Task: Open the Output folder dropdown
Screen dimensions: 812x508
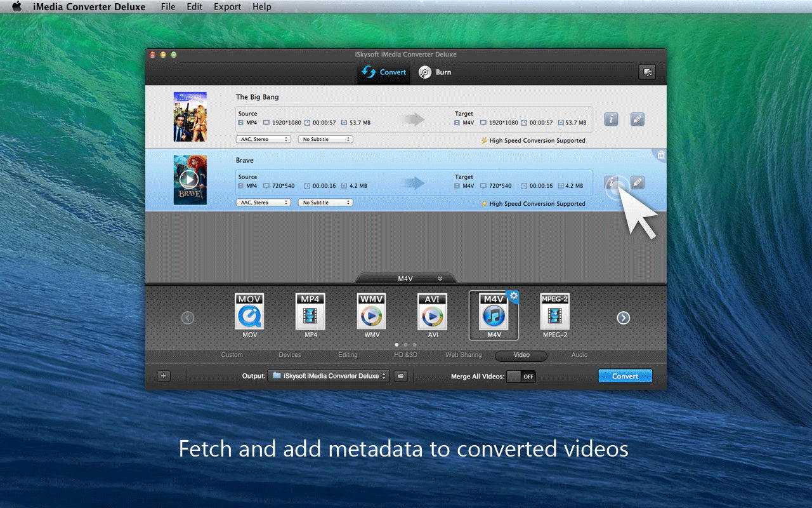Action: pyautogui.click(x=328, y=376)
